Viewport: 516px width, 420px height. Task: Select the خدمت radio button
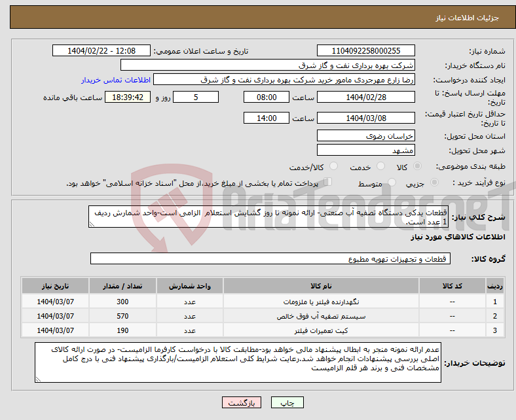pos(380,166)
